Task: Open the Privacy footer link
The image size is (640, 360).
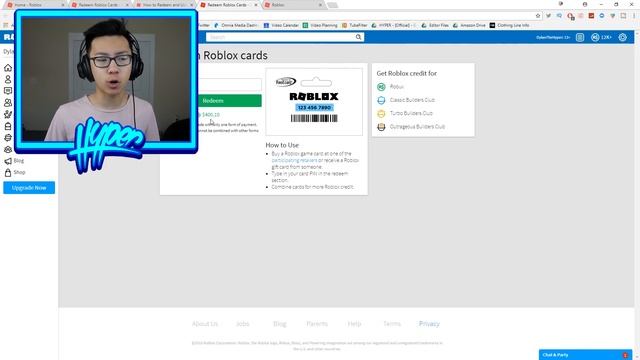Action: (x=429, y=324)
